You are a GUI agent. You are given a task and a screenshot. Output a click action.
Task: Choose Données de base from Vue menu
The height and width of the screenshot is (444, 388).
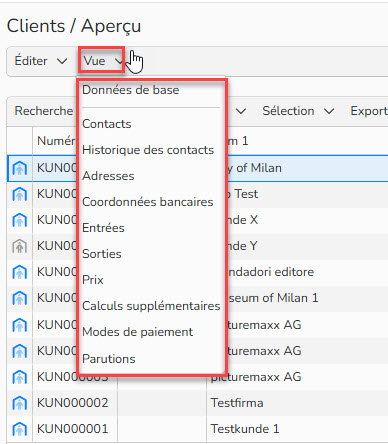(131, 90)
